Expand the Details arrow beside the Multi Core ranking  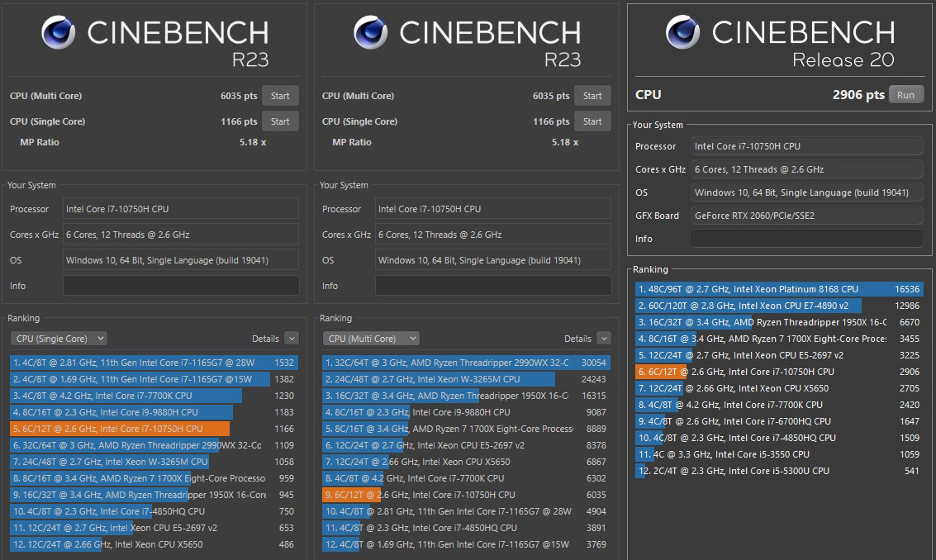(604, 339)
